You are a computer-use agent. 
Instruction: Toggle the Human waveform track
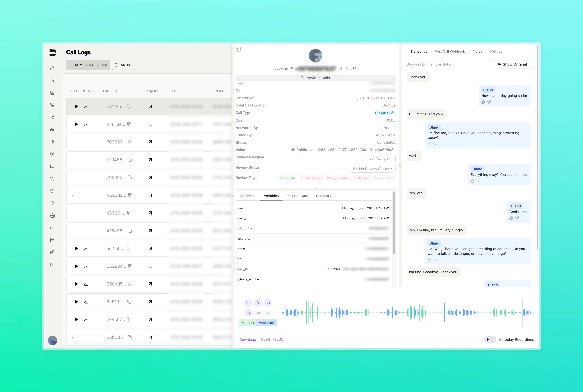[247, 323]
